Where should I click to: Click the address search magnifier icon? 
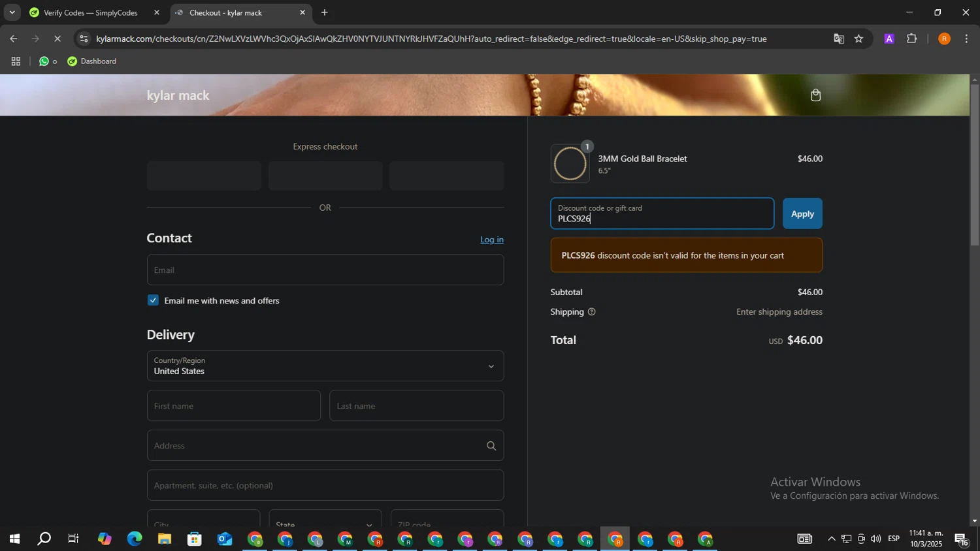[x=491, y=446]
